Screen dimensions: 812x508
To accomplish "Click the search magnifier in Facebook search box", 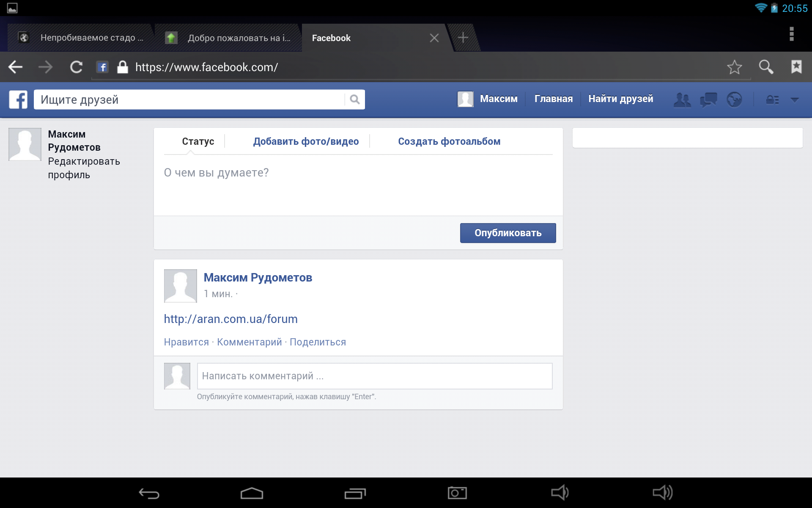I will [x=355, y=99].
